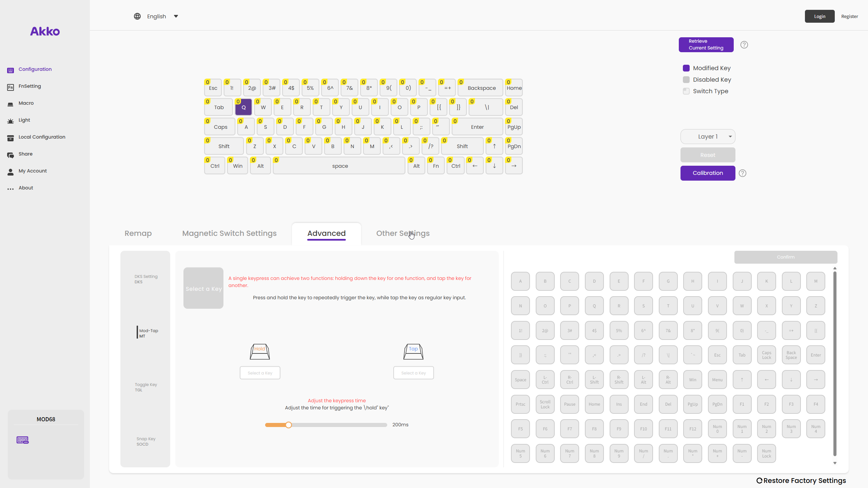This screenshot has width=868, height=488.
Task: Switch to the Magnetic Switch Settings tab
Action: point(229,233)
